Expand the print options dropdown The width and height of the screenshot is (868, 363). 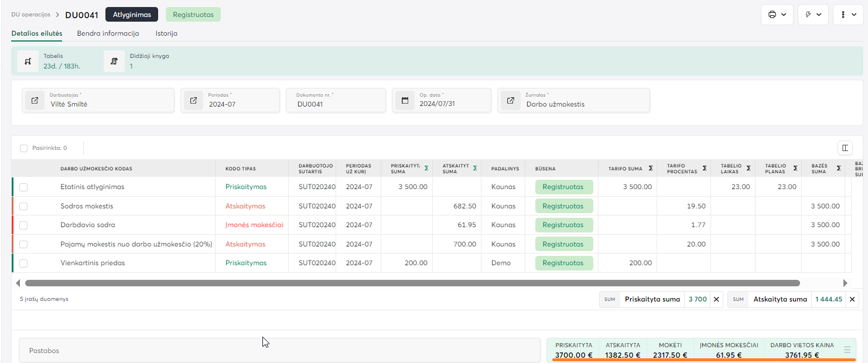coord(777,15)
